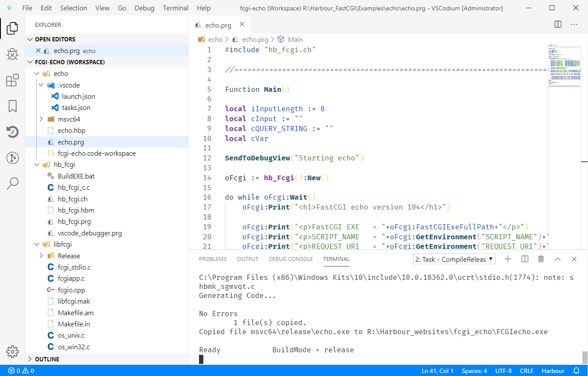588x376 pixels.
Task: Open the Bookmarks view icon
Action: pyautogui.click(x=12, y=106)
